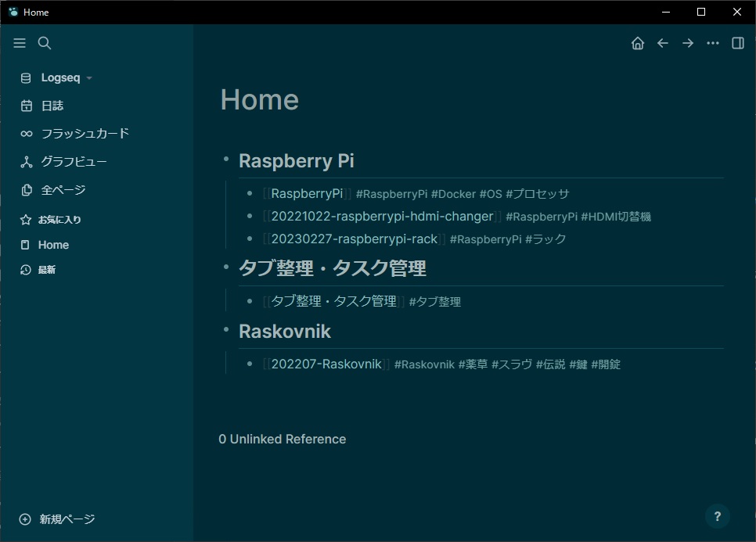Screen dimensions: 756x542
Task: Open the #伝説 tag
Action: click(x=551, y=364)
